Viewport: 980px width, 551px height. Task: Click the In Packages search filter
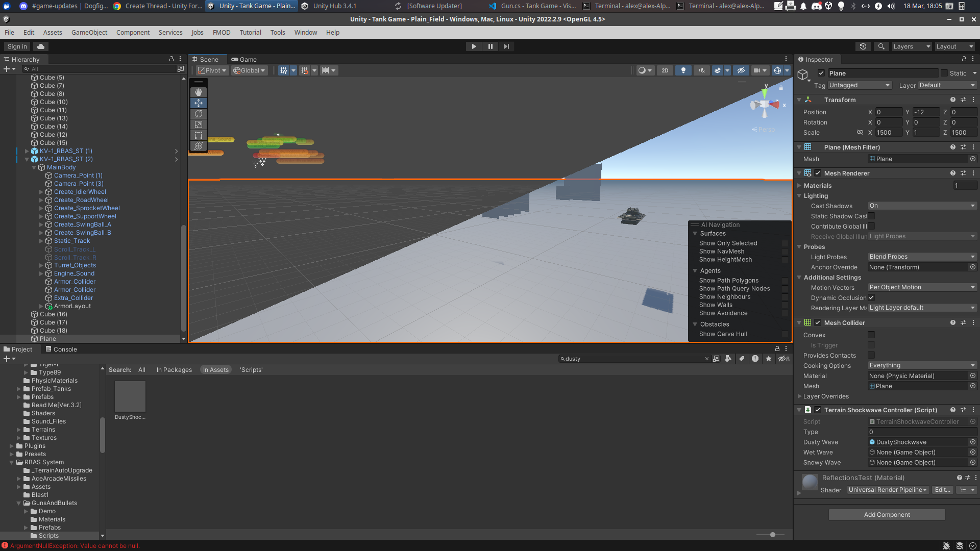tap(174, 370)
